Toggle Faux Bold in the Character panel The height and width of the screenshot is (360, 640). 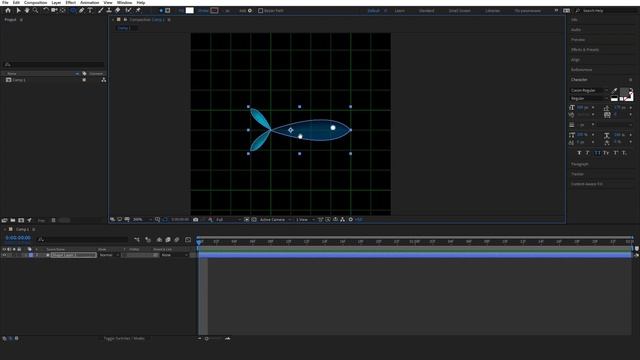pos(579,153)
